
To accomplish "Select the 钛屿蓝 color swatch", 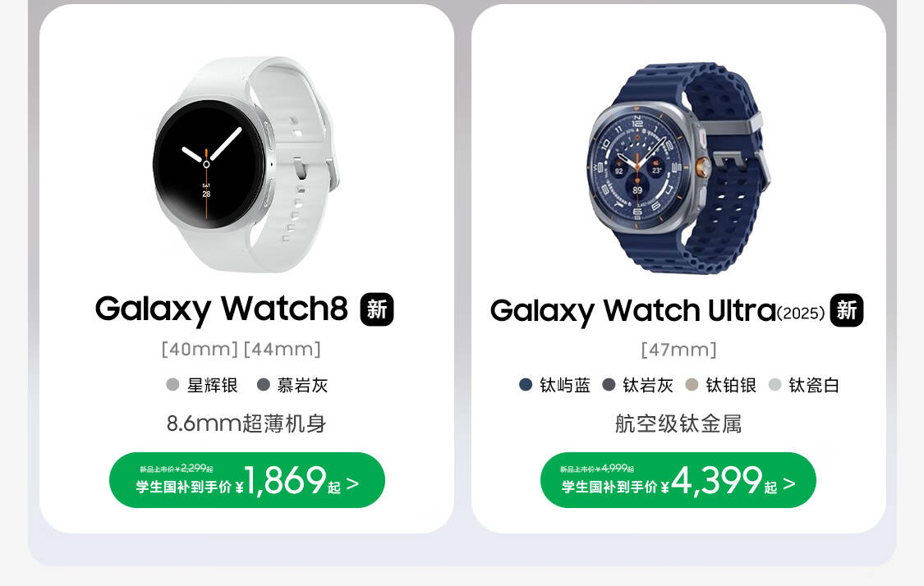I will coord(526,385).
